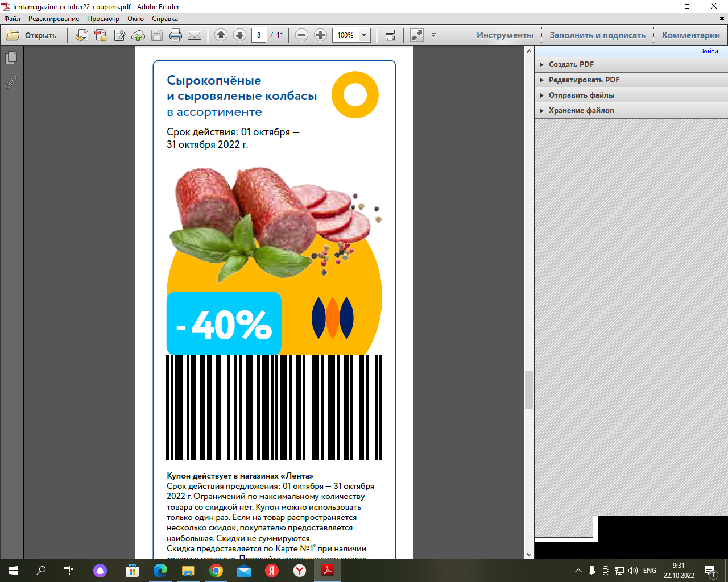Open Windows taskbar search
This screenshot has height=582, width=728.
pyautogui.click(x=41, y=571)
